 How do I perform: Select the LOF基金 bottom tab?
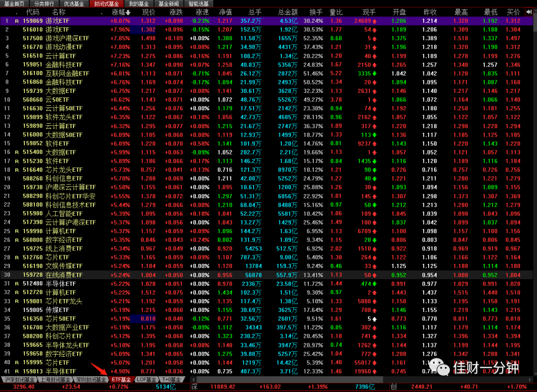[x=146, y=380]
